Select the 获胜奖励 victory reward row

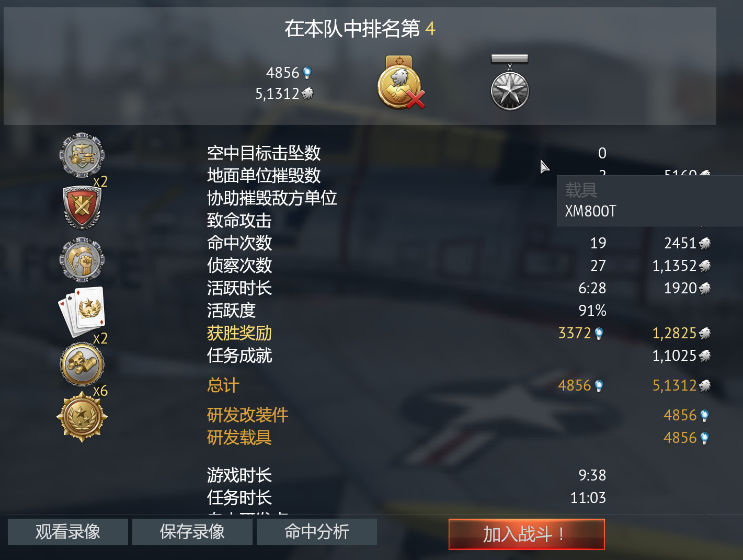click(459, 333)
